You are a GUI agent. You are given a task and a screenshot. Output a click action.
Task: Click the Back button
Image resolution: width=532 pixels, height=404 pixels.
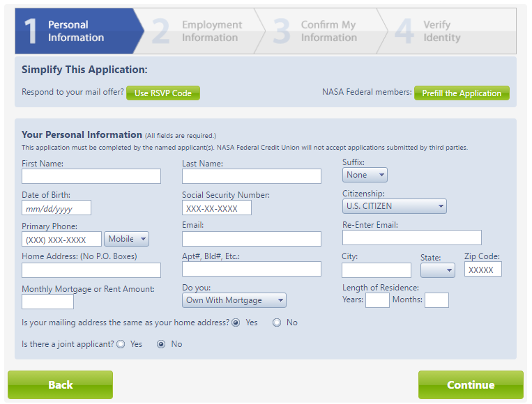(x=61, y=384)
